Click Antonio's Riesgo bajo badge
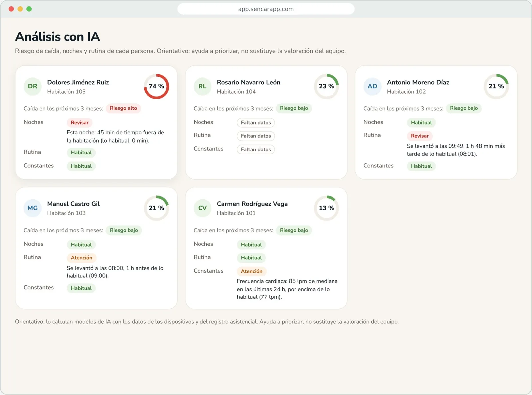The width and height of the screenshot is (532, 395). click(464, 108)
